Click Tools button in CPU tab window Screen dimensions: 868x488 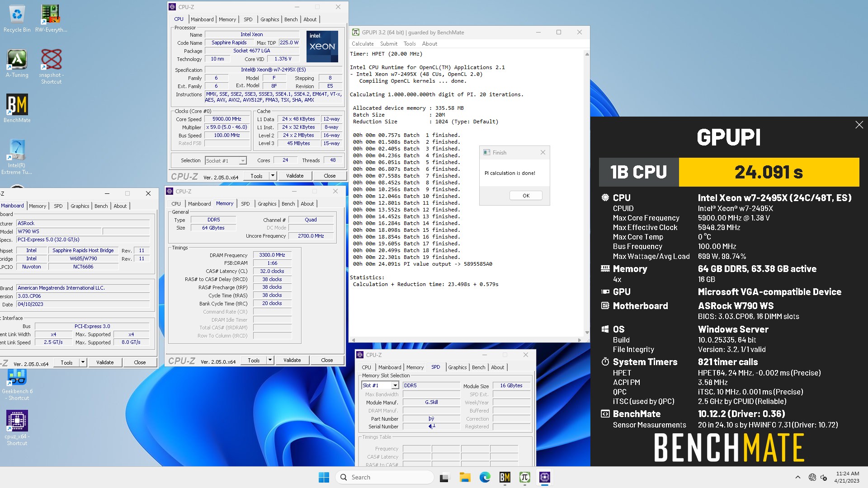coord(256,176)
